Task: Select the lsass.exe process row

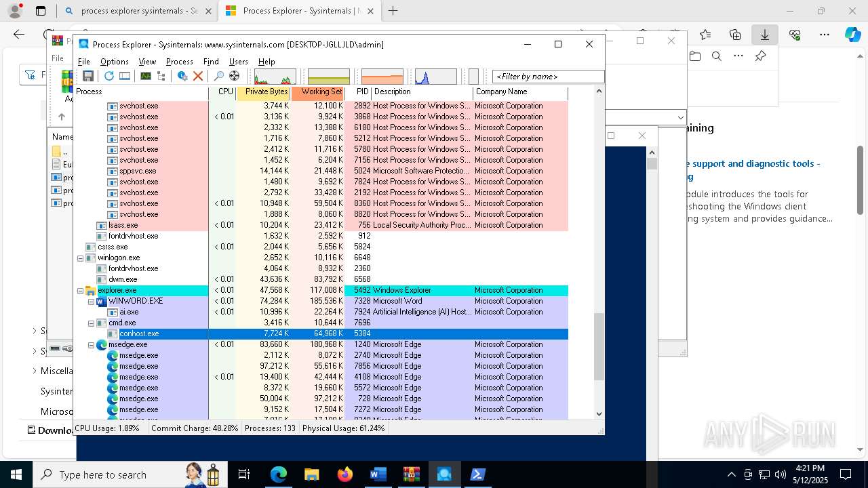Action: click(x=321, y=225)
